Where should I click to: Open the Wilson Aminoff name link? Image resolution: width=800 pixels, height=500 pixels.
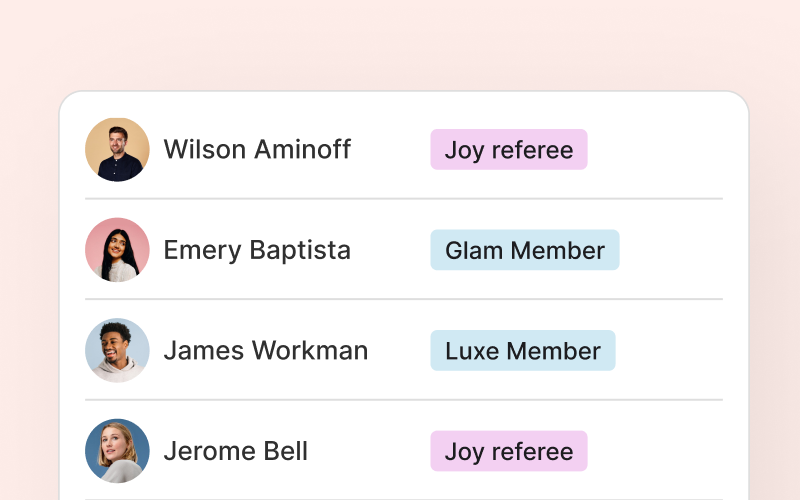click(257, 150)
